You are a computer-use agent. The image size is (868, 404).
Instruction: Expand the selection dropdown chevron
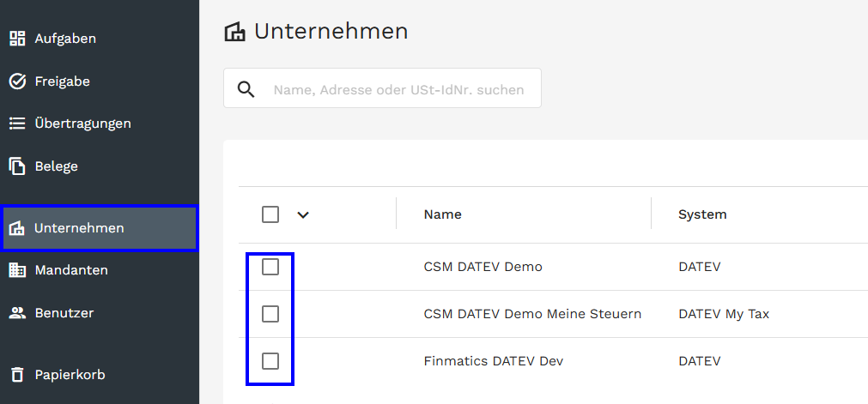point(302,215)
